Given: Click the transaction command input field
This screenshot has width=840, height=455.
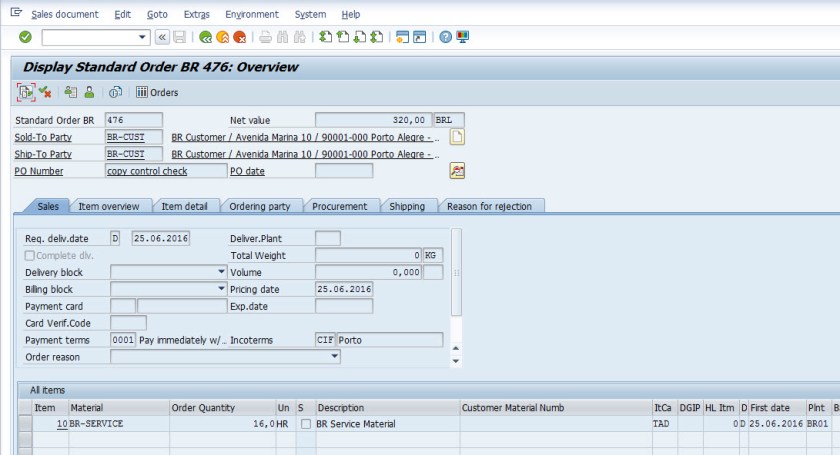Looking at the screenshot, I should click(88, 37).
